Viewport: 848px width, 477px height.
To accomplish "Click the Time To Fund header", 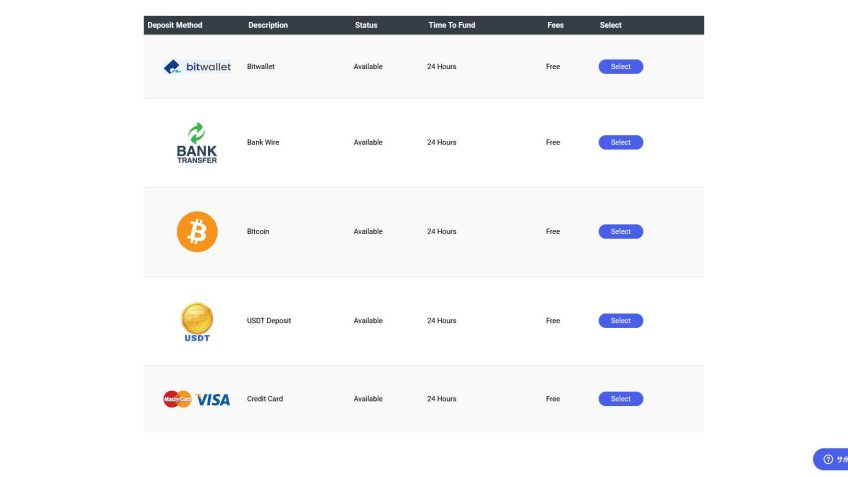I will coord(452,25).
